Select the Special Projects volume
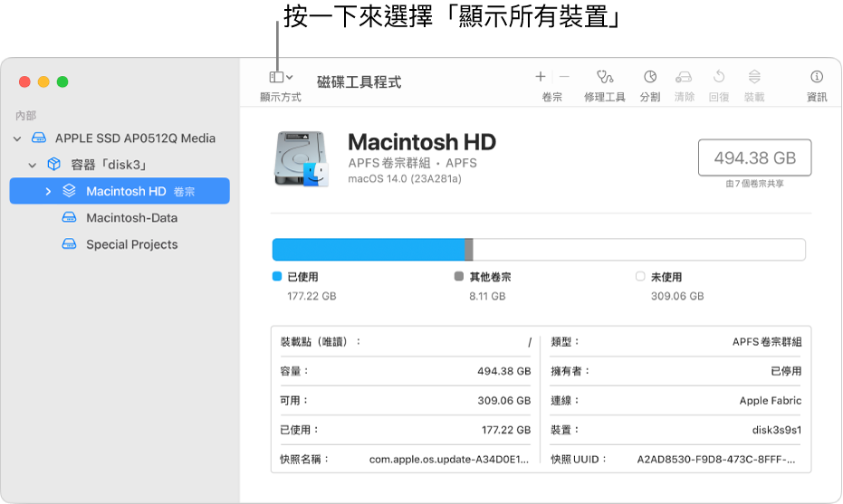The image size is (843, 504). [131, 244]
